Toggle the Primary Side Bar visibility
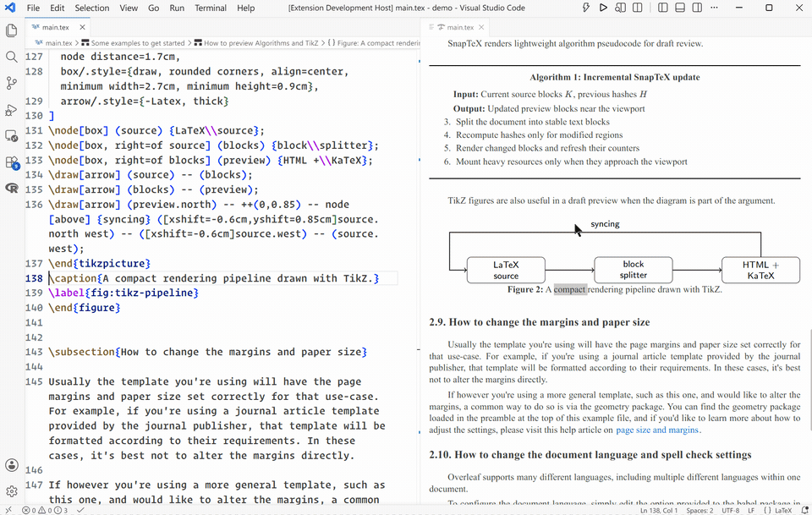Viewport: 812px width, 515px height. pos(662,8)
